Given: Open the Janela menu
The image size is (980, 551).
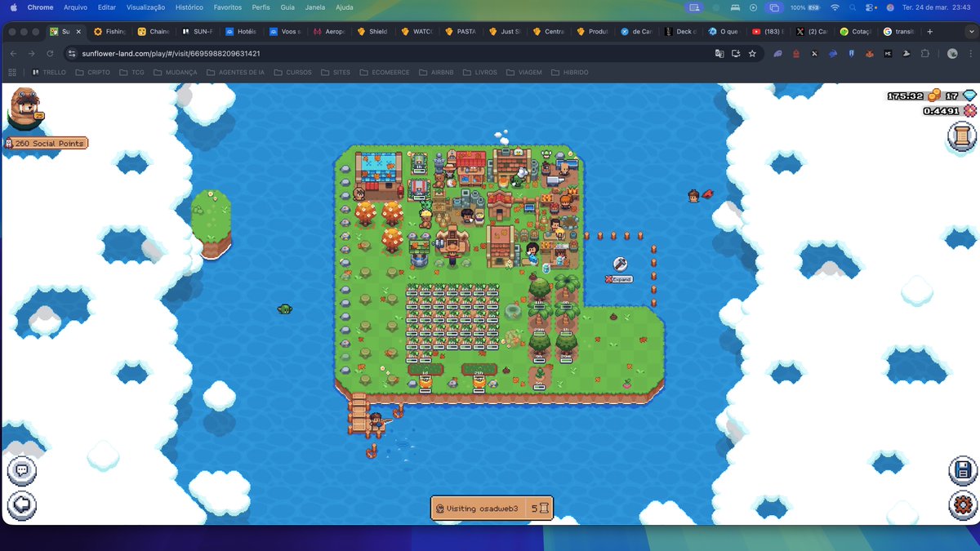Looking at the screenshot, I should [x=314, y=7].
